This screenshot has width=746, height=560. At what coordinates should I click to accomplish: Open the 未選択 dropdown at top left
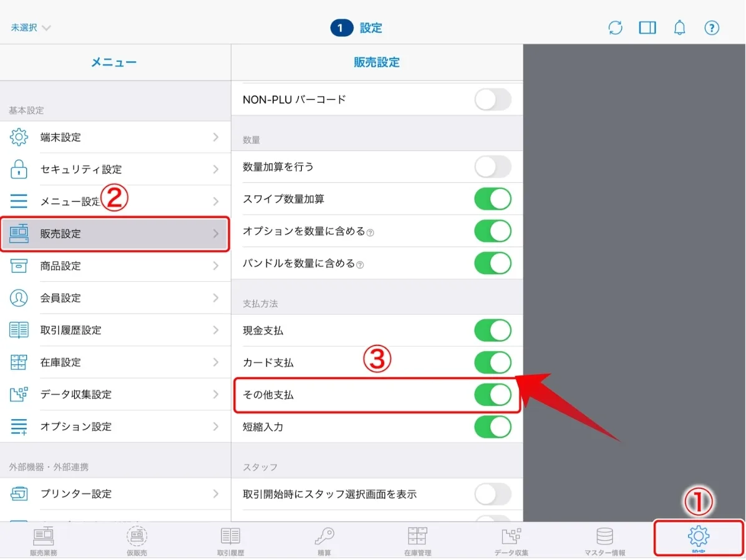pos(31,28)
